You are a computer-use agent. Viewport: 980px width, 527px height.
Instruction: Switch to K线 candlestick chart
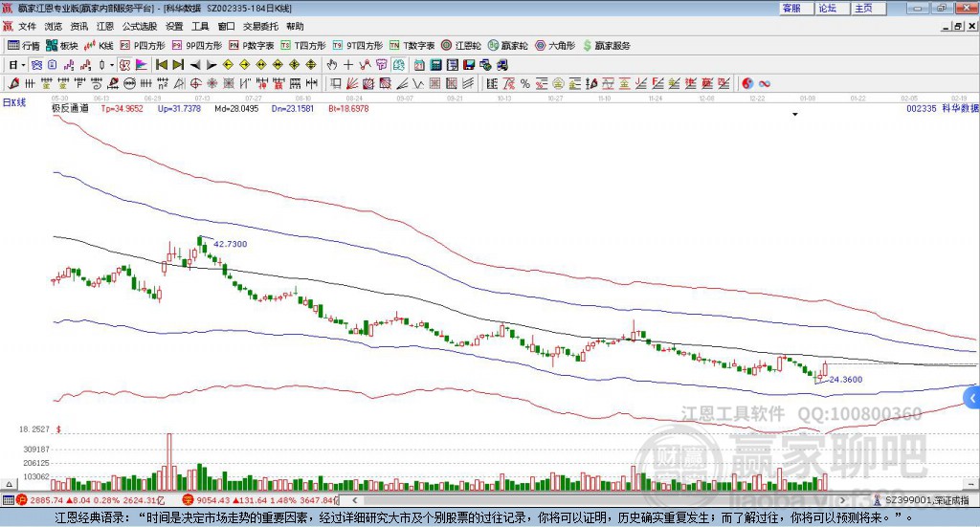click(x=99, y=46)
